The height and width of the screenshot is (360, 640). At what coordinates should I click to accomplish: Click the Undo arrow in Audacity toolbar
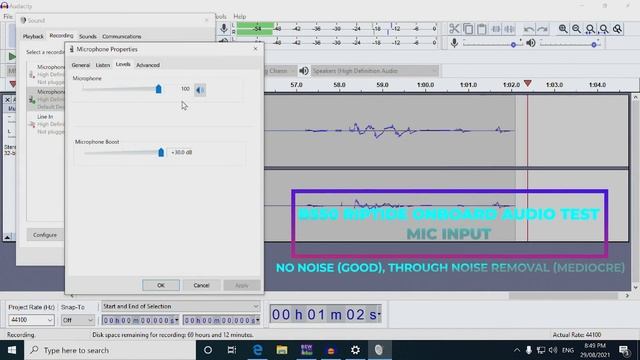point(529,29)
